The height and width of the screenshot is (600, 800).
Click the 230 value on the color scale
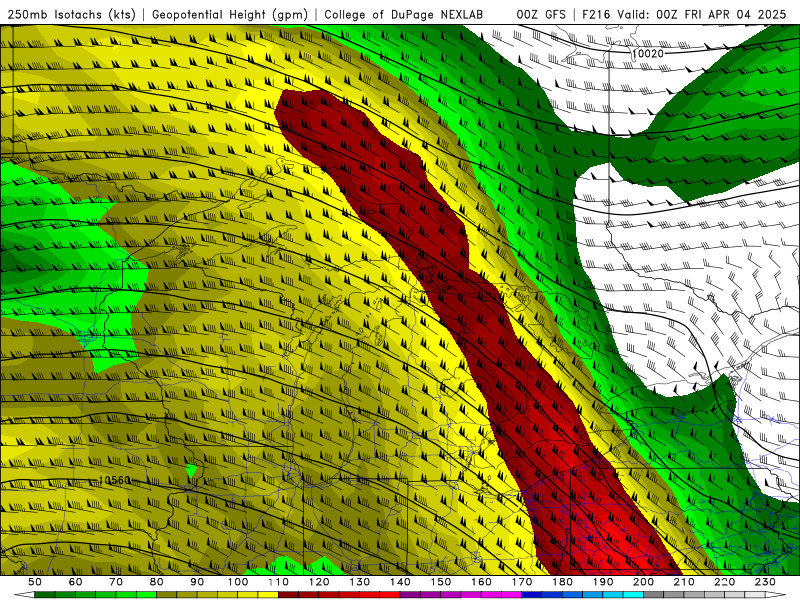[765, 582]
